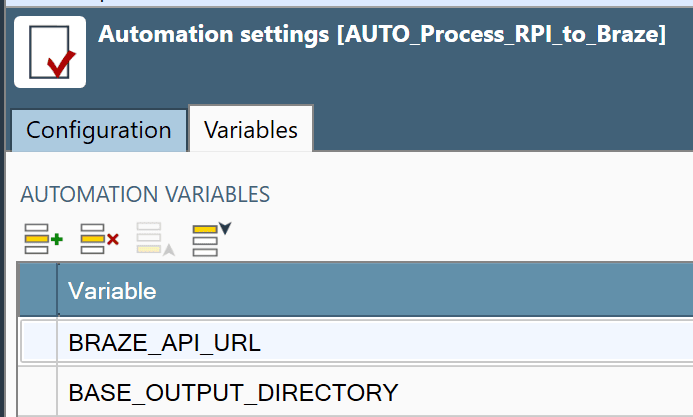Switch to the Configuration tab

pyautogui.click(x=98, y=130)
